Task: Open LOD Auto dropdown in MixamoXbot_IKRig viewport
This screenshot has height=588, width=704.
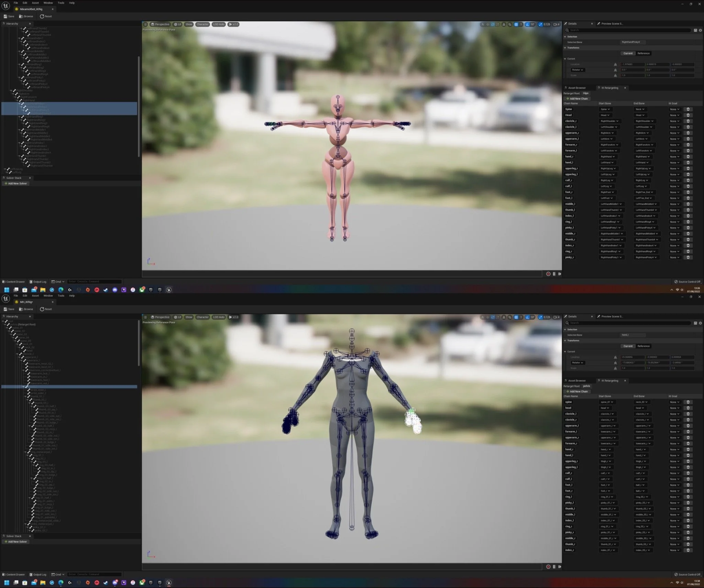Action: [219, 24]
